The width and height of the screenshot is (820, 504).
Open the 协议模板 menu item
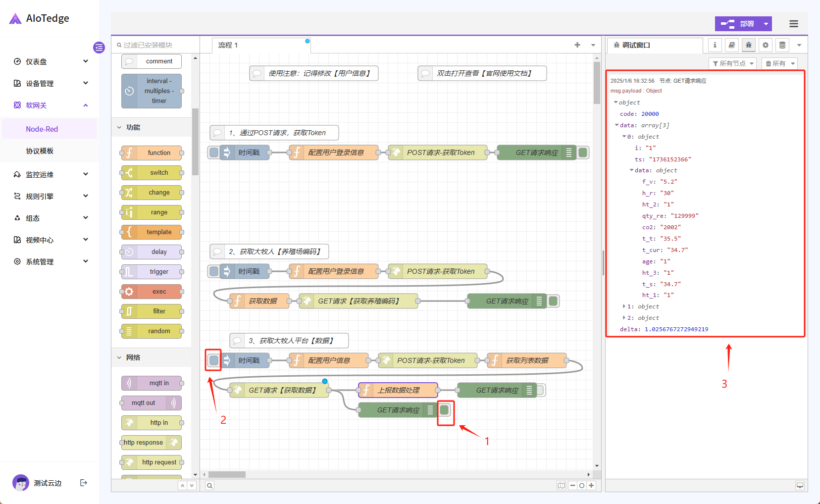click(40, 151)
